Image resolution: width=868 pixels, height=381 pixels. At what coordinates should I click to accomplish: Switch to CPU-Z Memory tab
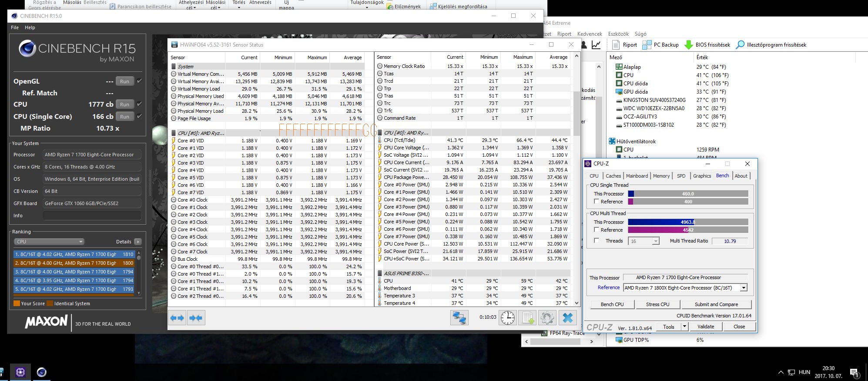pos(661,176)
